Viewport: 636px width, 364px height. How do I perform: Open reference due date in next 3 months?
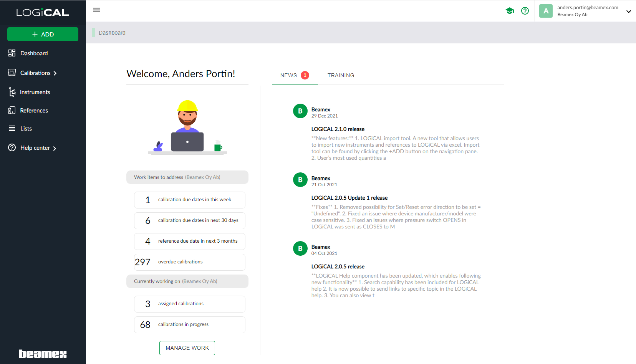[x=190, y=242]
